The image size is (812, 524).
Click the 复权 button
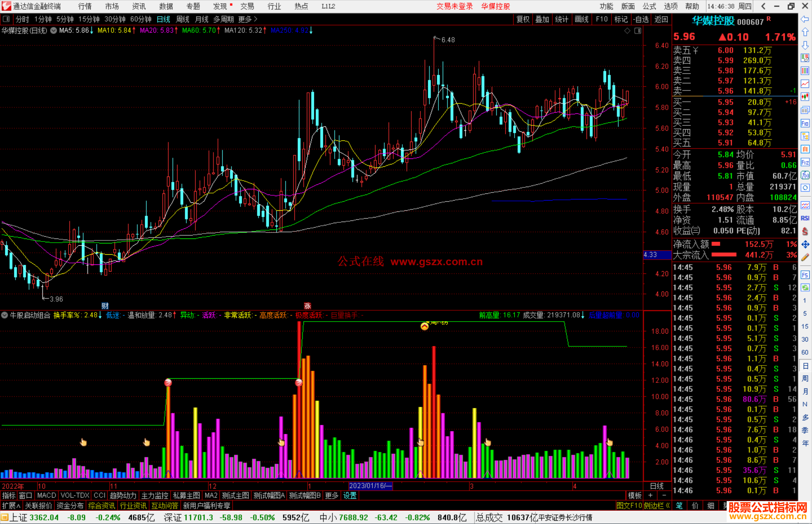click(523, 19)
